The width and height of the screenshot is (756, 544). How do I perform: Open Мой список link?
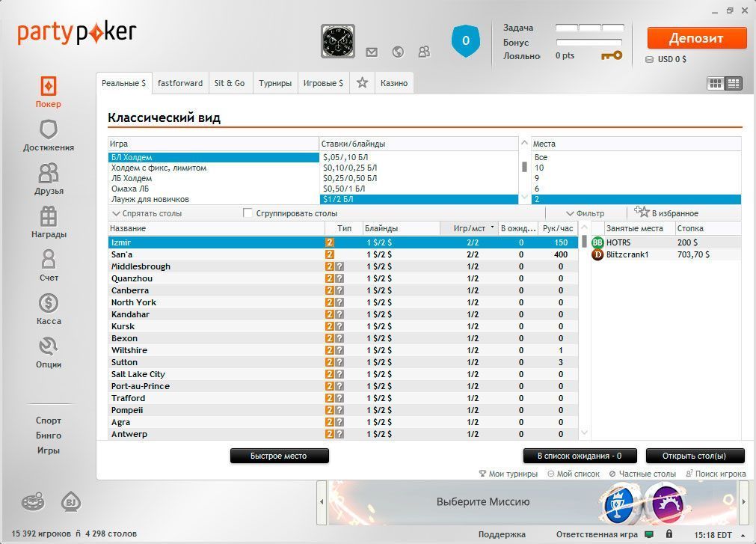point(574,474)
